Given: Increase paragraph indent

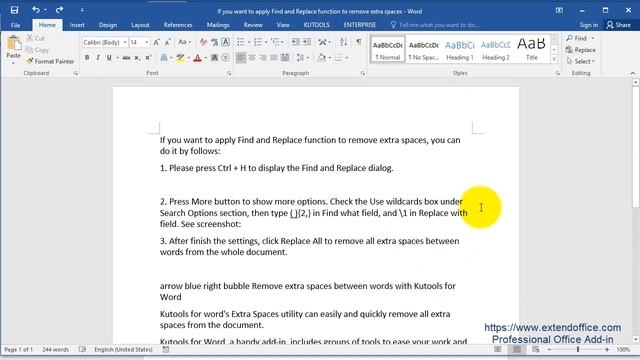Looking at the screenshot, I should point(307,42).
